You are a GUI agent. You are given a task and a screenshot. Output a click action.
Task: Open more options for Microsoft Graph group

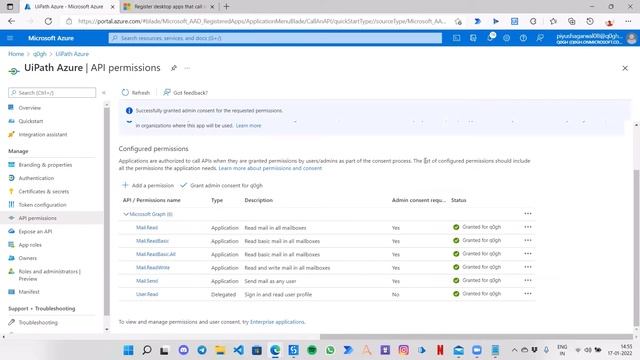[x=528, y=213]
